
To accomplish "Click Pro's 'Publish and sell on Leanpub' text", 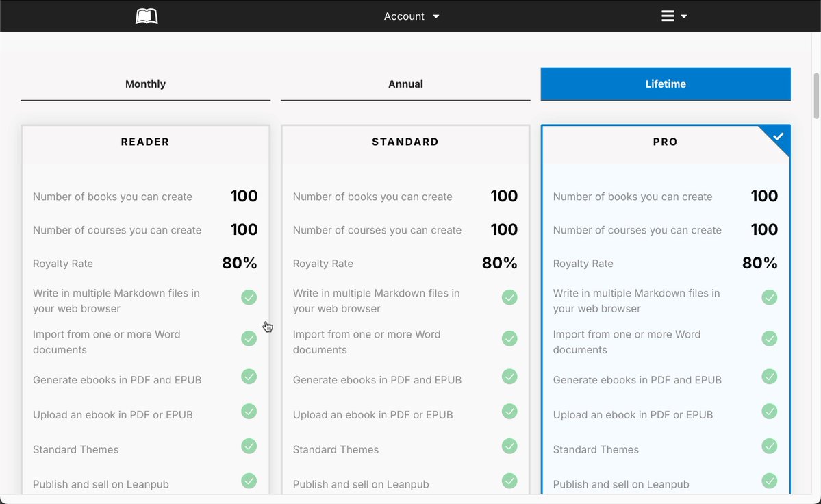I will click(621, 485).
